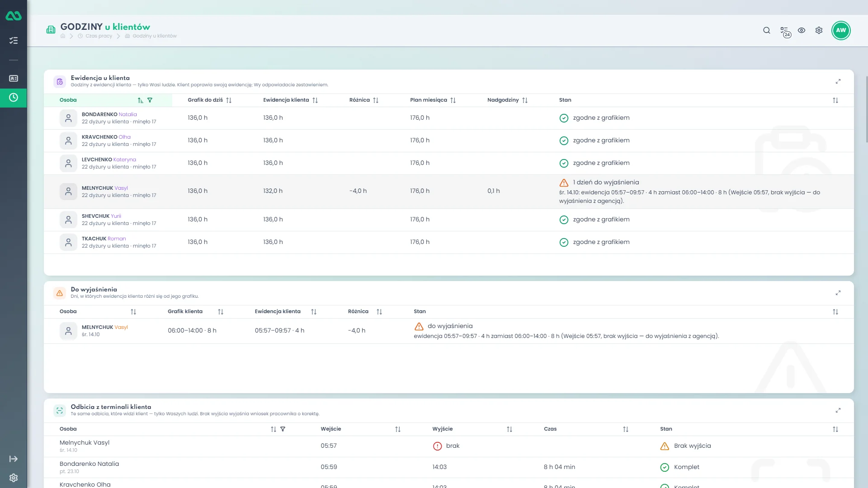Click the home icon in breadcrumb
Viewport: 868px width, 488px height.
coord(63,36)
